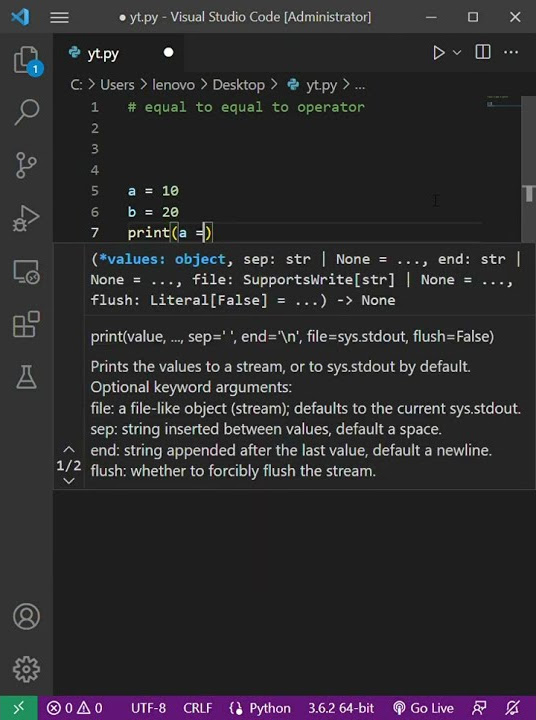Open the Accounts icon
The width and height of the screenshot is (536, 720).
pos(26,616)
